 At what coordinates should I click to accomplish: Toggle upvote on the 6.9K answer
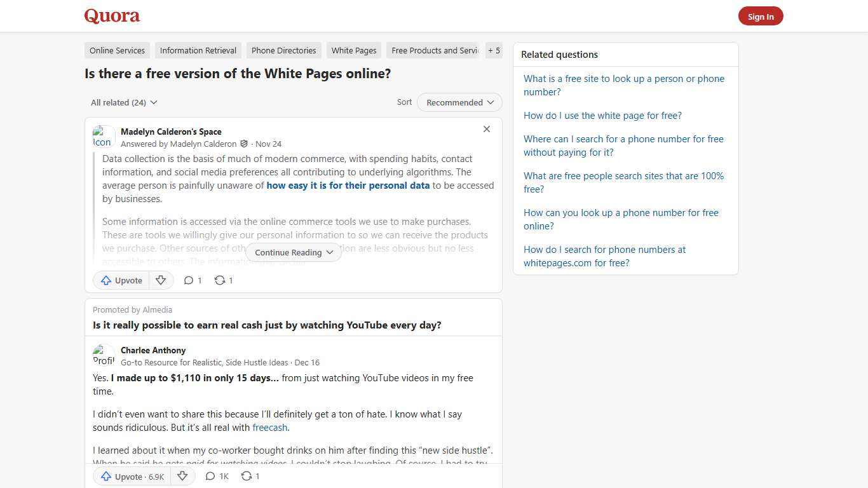tap(131, 476)
